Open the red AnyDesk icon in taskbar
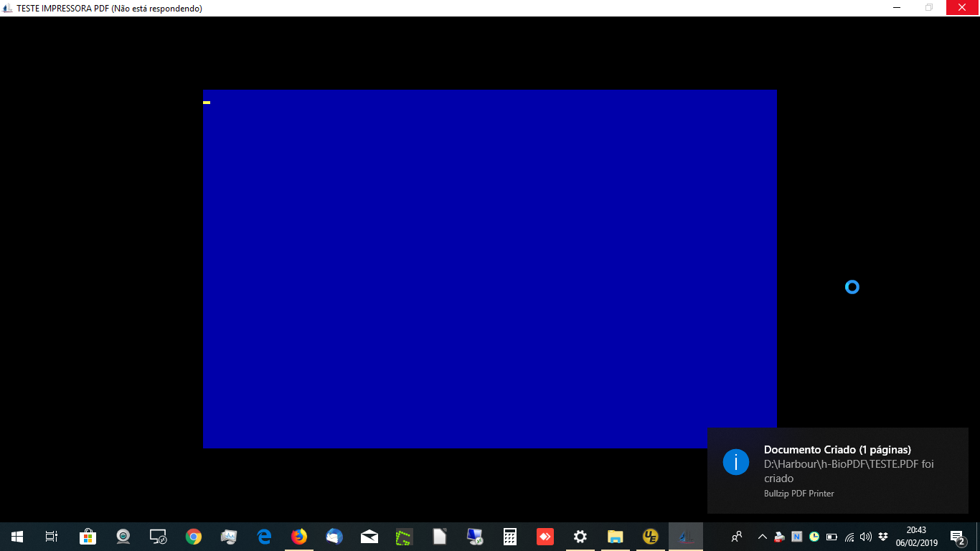 click(545, 537)
